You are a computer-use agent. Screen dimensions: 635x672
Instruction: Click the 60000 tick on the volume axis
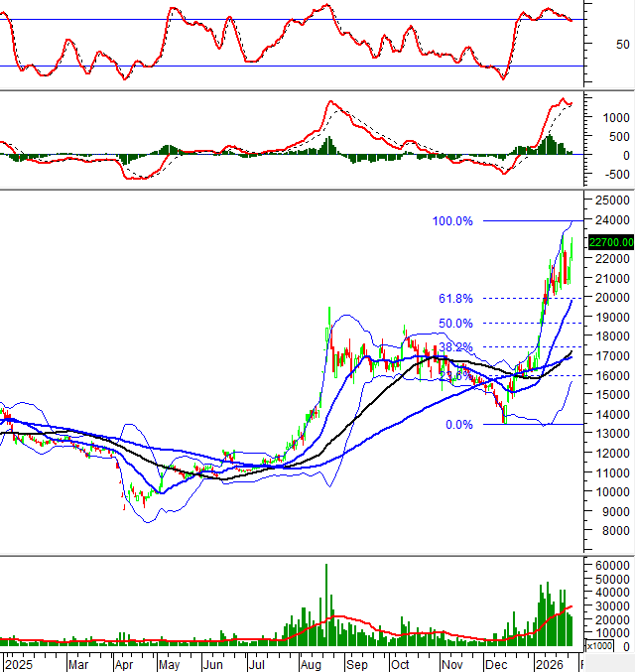coord(607,565)
